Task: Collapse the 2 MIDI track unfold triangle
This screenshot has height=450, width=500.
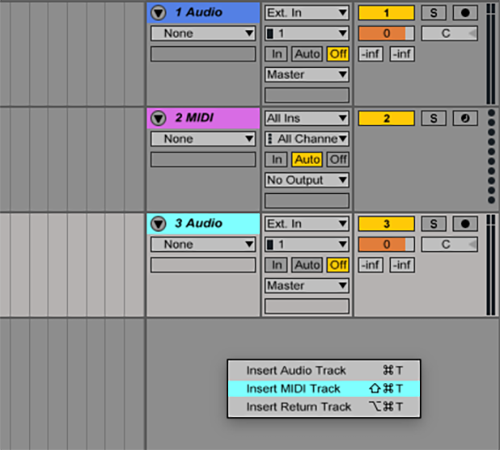Action: (158, 118)
